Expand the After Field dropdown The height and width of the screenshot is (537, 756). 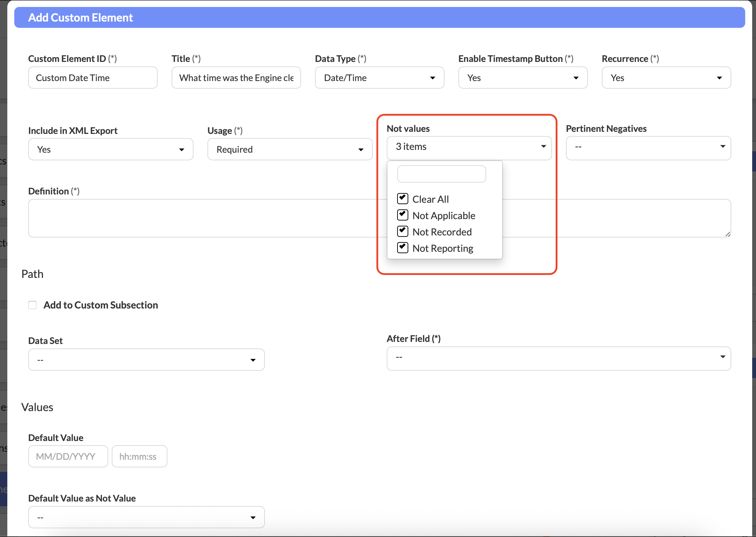[x=559, y=358]
